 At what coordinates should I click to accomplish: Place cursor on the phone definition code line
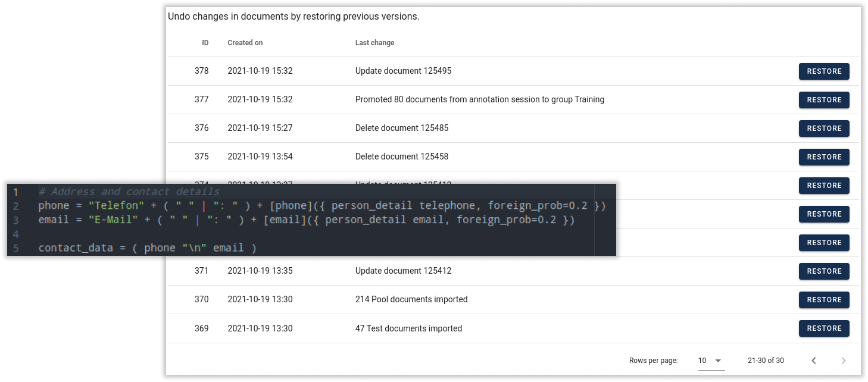tap(321, 206)
